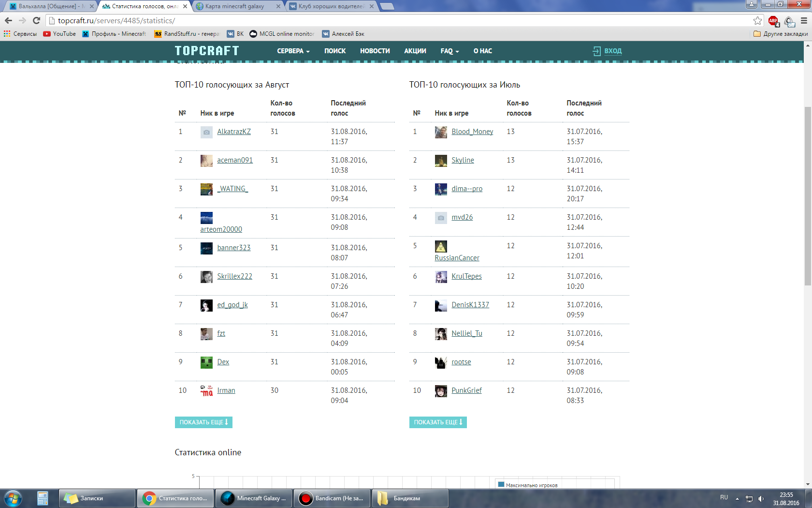This screenshot has width=812, height=508.
Task: Click the browser Forward arrow
Action: click(x=22, y=20)
